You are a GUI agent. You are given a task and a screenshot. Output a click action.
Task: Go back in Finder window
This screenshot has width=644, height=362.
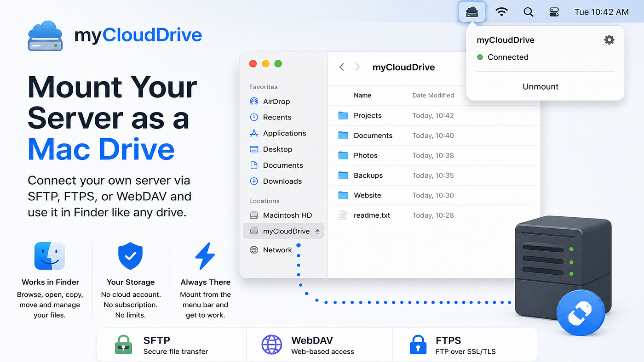pos(341,67)
